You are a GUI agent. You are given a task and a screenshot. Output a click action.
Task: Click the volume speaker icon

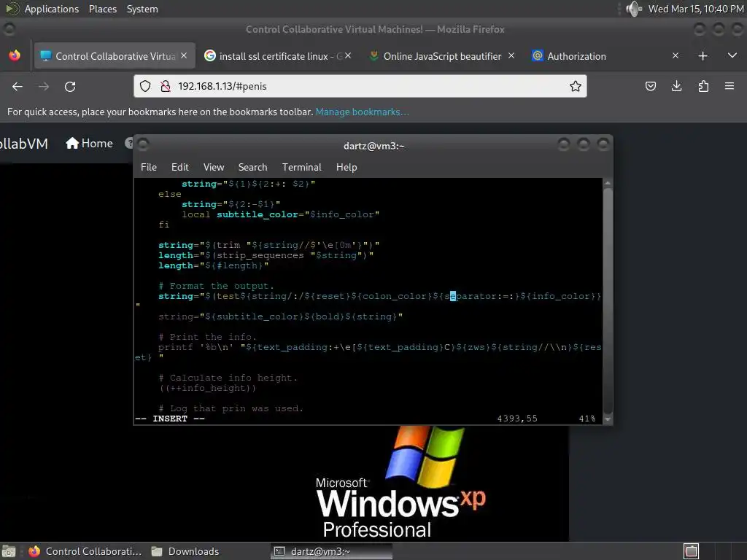coord(634,9)
